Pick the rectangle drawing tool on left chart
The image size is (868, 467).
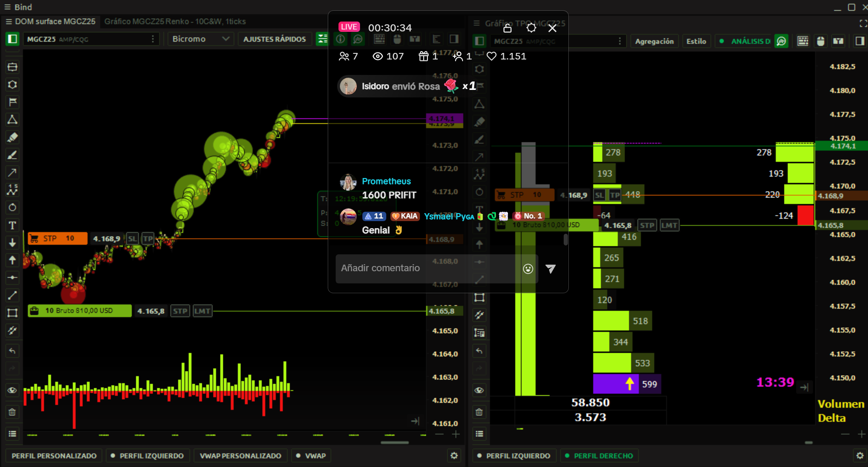(x=12, y=313)
